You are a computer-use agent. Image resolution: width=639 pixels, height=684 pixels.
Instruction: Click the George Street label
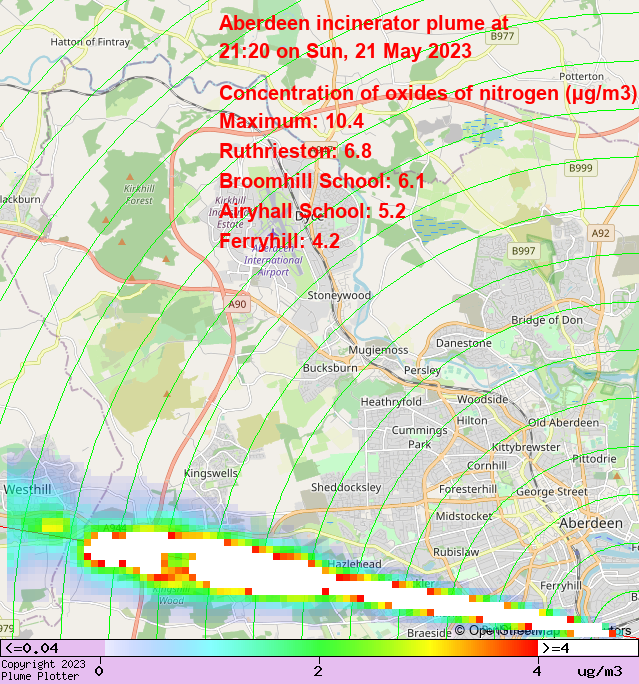pos(552,492)
